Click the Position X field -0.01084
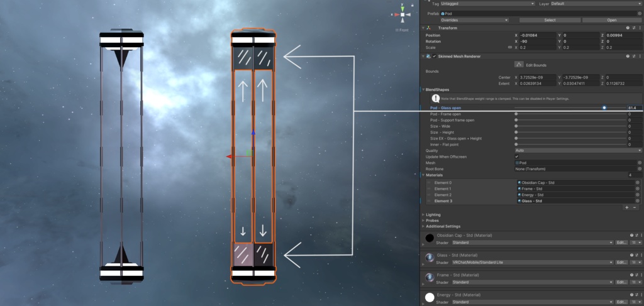 (x=538, y=35)
